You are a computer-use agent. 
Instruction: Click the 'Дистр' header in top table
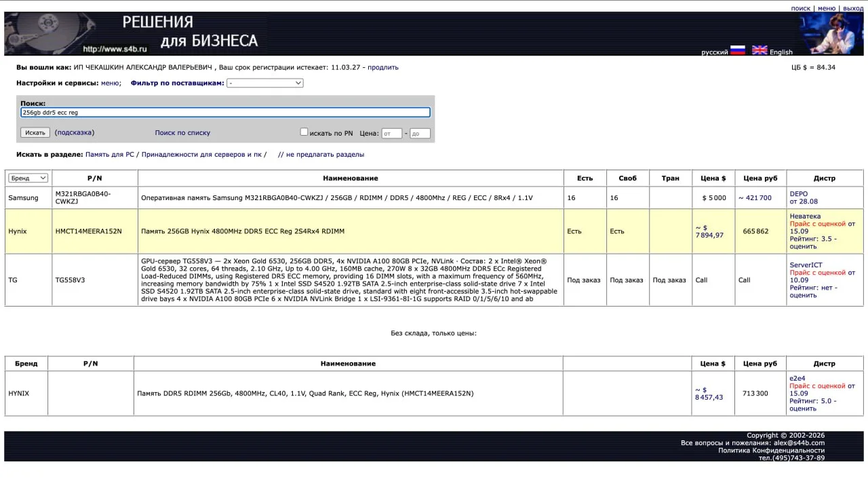click(x=825, y=178)
